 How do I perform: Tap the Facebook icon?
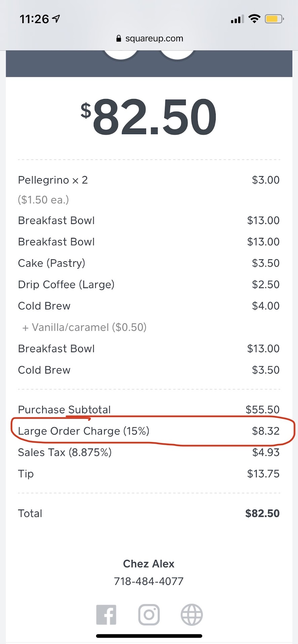tap(106, 615)
